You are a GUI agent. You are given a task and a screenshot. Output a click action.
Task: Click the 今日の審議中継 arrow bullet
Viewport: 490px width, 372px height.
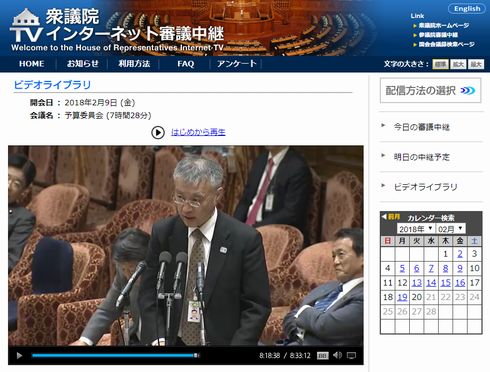(383, 125)
